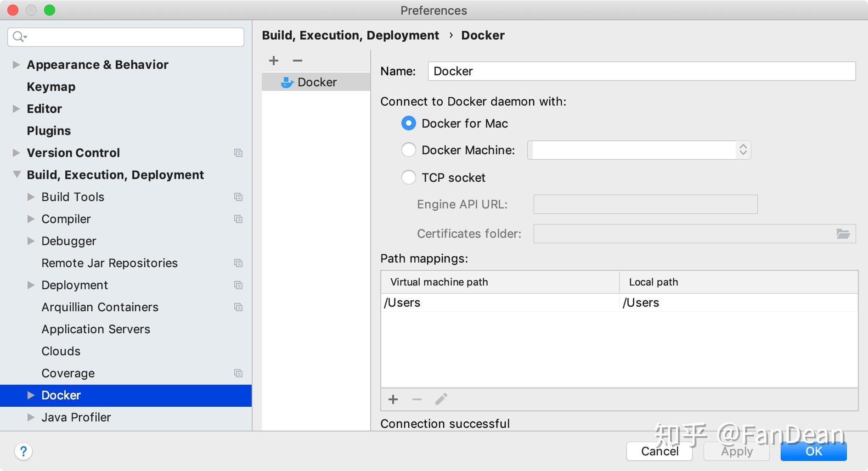Click the search magnifier in settings sidebar
Image resolution: width=868 pixels, height=471 pixels.
[18, 37]
